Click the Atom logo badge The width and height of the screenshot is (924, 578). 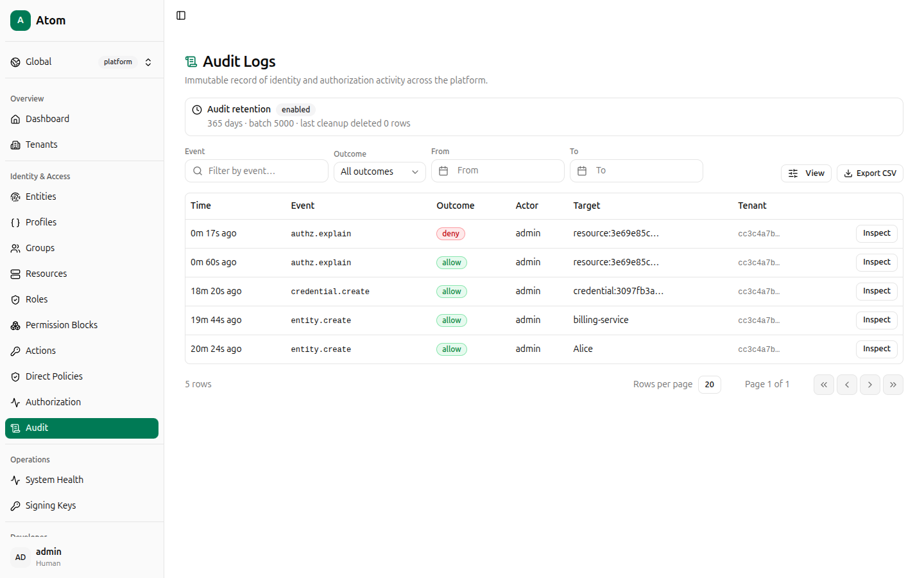pyautogui.click(x=21, y=21)
